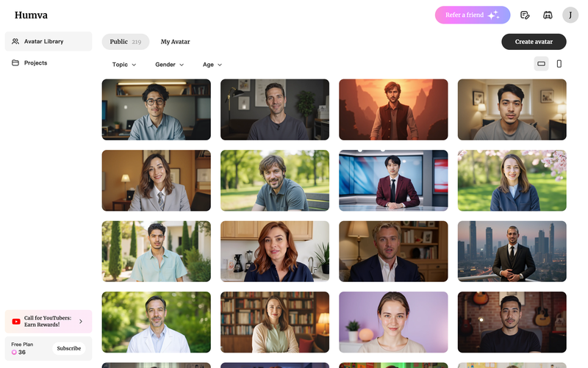The image size is (588, 368).
Task: Select avatar man with guitars on brick wall
Action: tap(512, 322)
